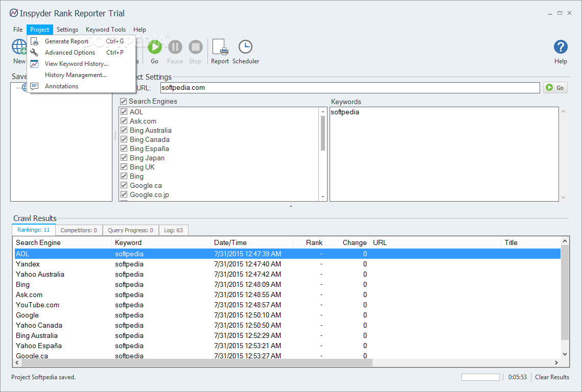
Task: Sort by Date/Time column header
Action: click(252, 242)
